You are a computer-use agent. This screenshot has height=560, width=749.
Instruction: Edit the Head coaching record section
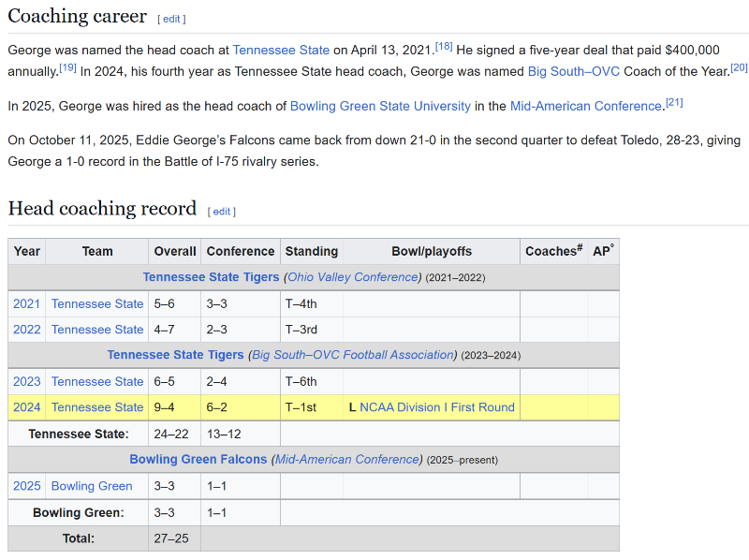(x=221, y=212)
